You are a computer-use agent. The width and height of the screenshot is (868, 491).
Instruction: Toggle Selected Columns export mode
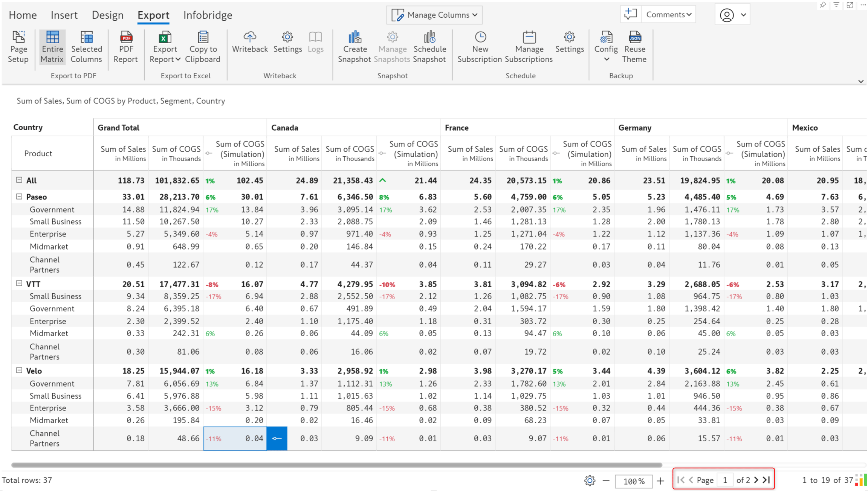86,47
